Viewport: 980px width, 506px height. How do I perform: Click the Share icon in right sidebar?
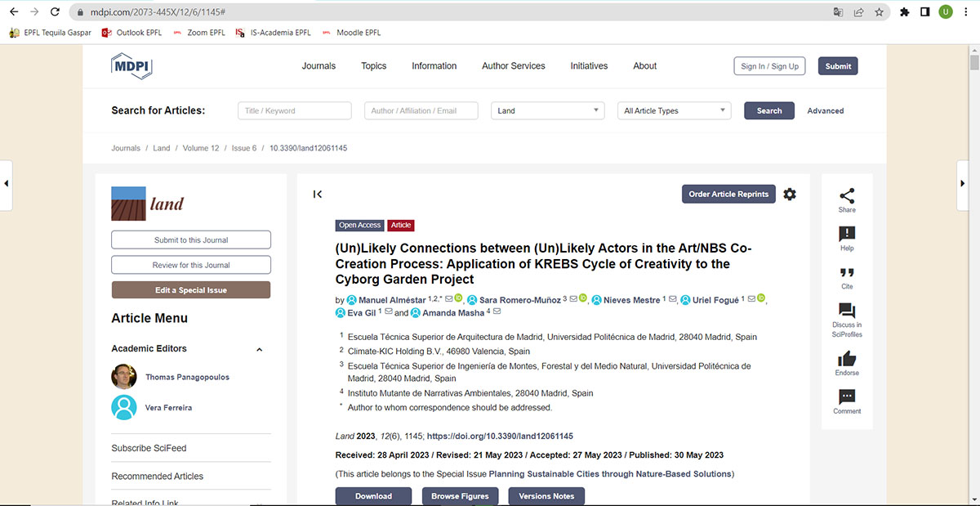847,196
